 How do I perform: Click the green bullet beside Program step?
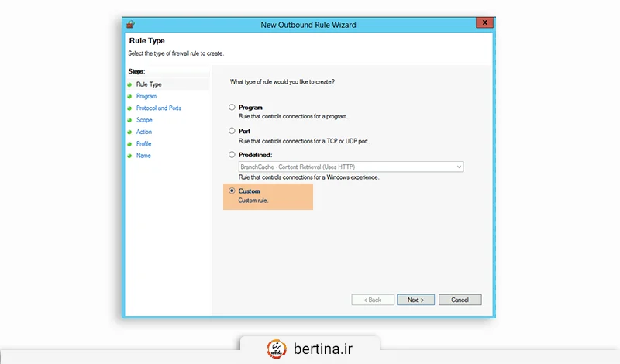pyautogui.click(x=129, y=96)
